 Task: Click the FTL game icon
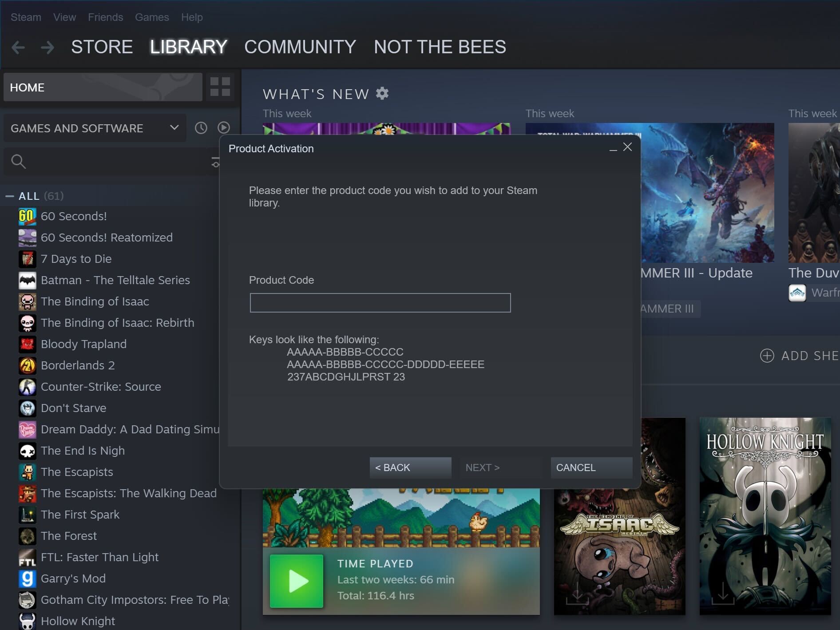[x=28, y=557]
